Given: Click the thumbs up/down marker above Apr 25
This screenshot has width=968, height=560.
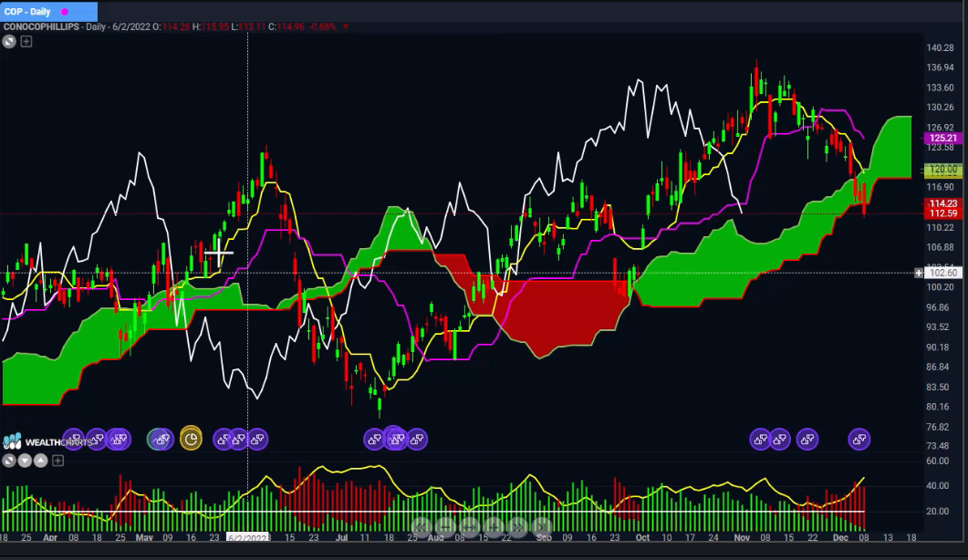Looking at the screenshot, I should pyautogui.click(x=119, y=440).
